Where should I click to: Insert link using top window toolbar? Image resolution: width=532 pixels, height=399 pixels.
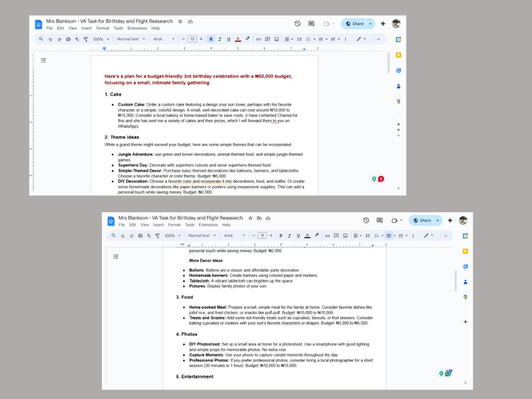coord(258,39)
